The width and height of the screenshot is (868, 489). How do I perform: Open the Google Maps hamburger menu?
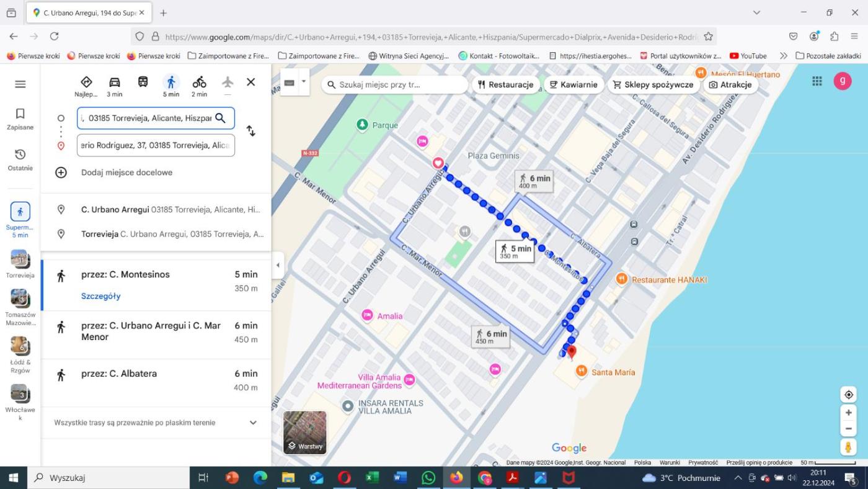(20, 84)
